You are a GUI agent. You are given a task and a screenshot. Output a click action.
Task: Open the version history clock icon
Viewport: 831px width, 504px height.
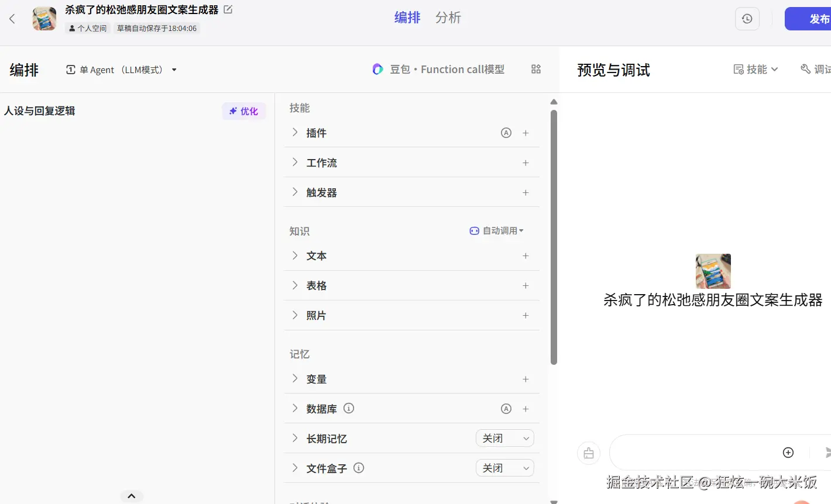(x=747, y=19)
